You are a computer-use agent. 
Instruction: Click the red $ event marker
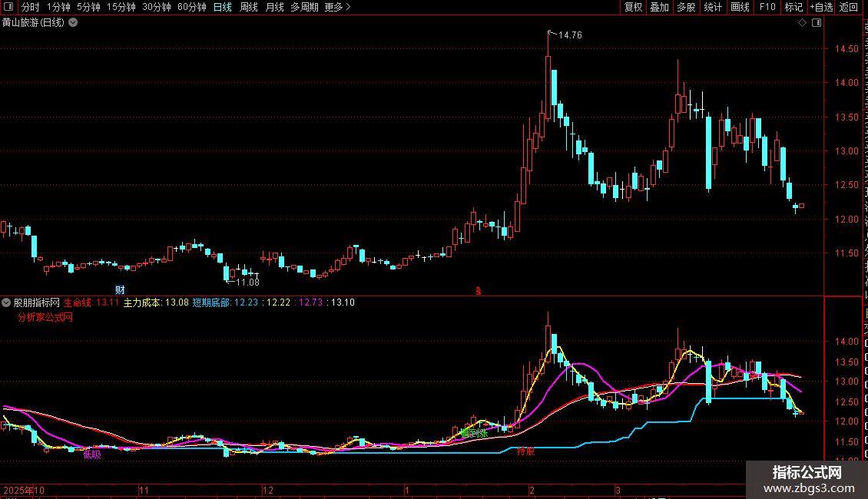(x=479, y=291)
